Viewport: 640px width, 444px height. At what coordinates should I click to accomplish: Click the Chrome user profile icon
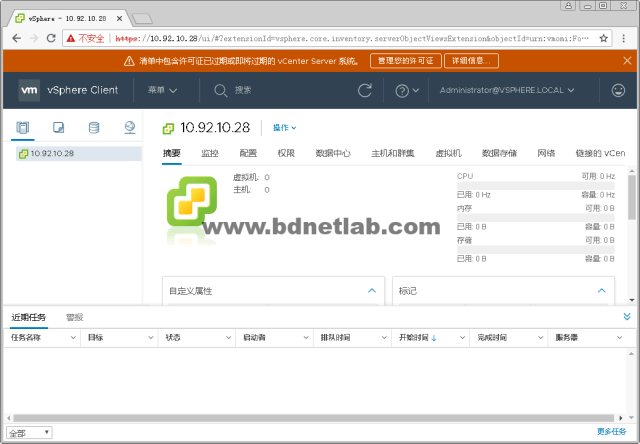click(568, 6)
